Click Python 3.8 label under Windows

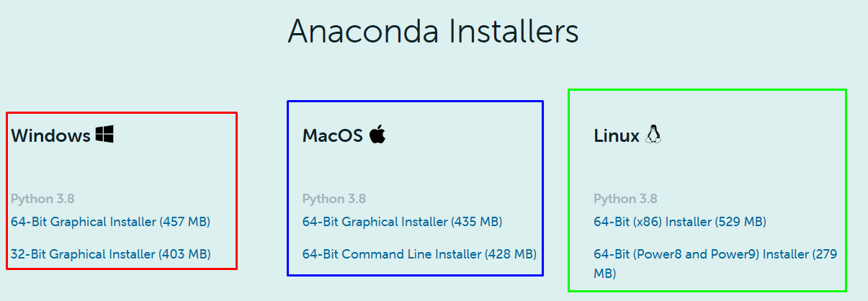pos(42,199)
